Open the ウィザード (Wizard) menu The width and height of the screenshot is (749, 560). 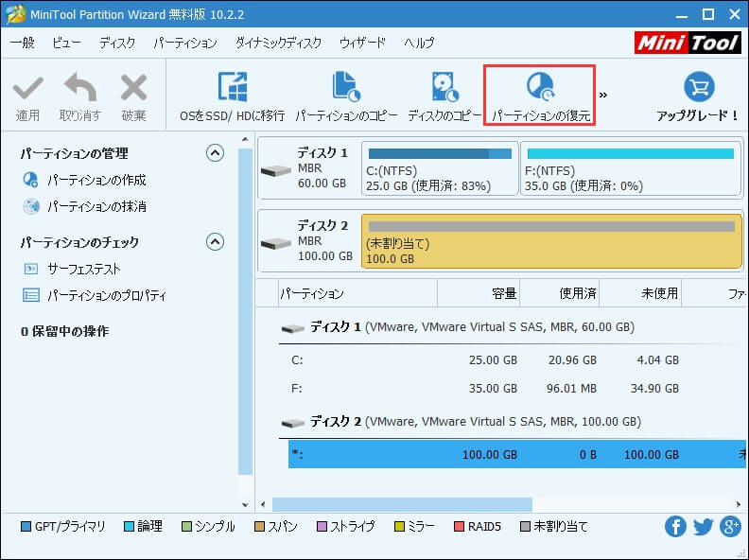click(x=362, y=43)
